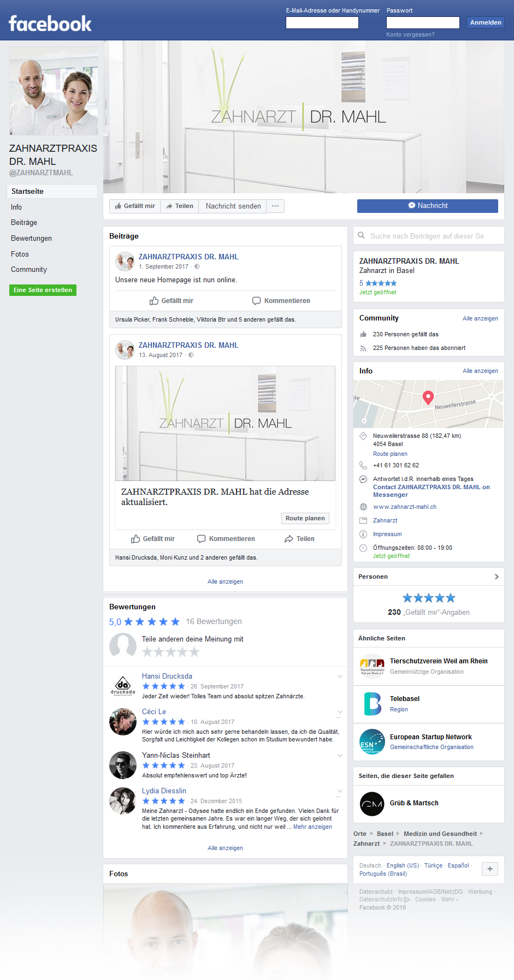Click the public globe icon on 1. September post
Screen dimensions: 514x980
click(197, 267)
